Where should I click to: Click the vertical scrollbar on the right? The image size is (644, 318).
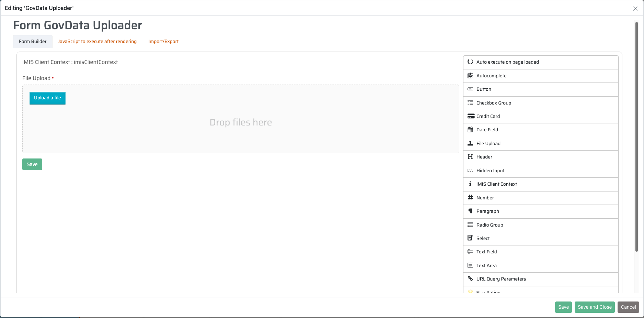pos(636,138)
